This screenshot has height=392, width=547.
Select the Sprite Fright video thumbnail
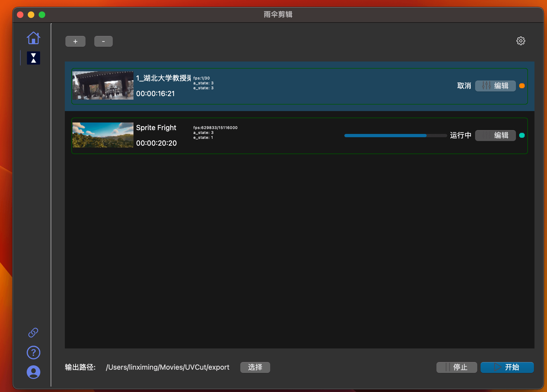[x=103, y=135]
